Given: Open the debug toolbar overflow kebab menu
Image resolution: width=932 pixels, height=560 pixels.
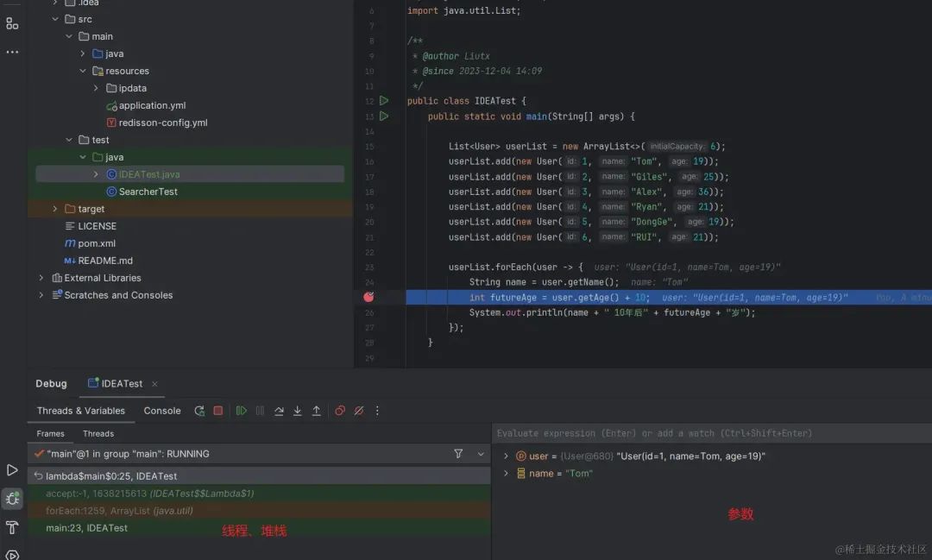Looking at the screenshot, I should coord(377,411).
